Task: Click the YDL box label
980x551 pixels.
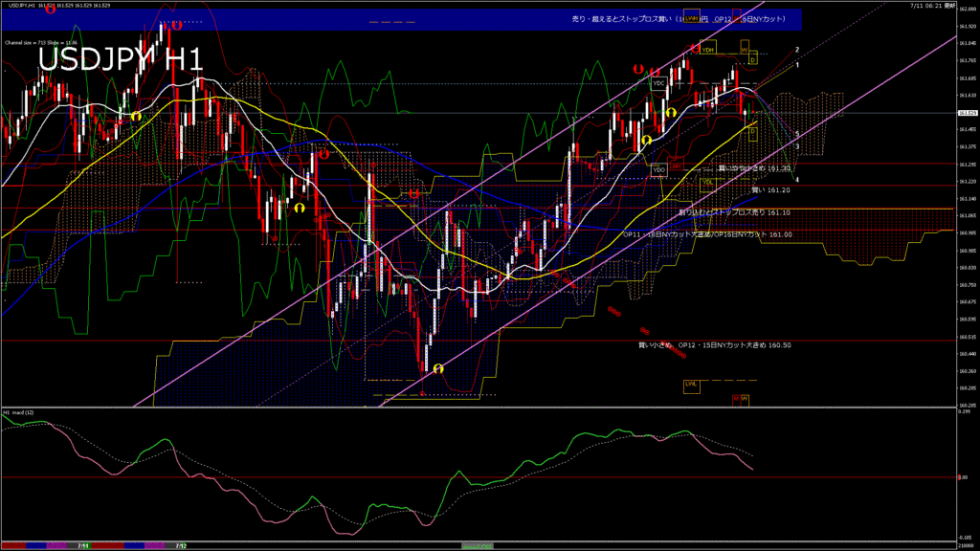Action: [708, 182]
